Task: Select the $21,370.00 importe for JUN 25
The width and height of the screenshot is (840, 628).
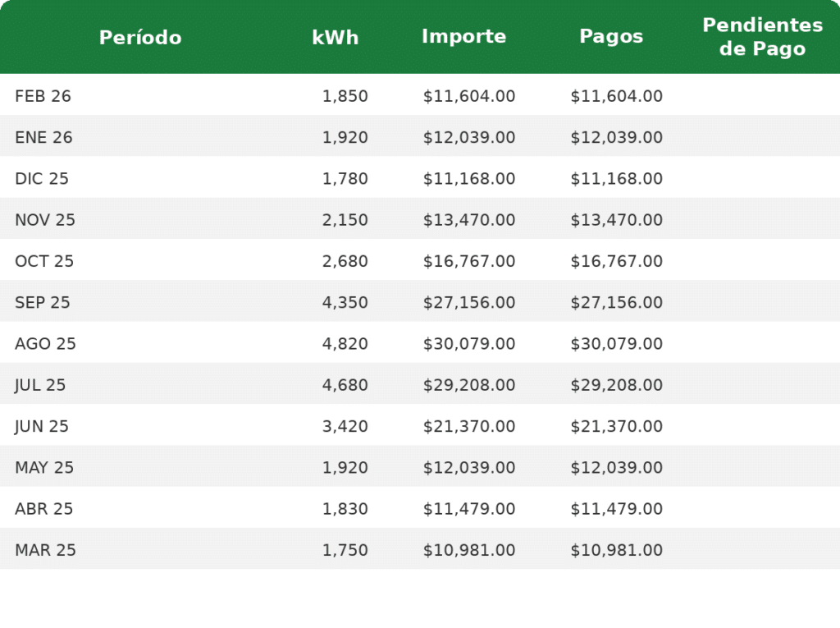Action: (468, 426)
